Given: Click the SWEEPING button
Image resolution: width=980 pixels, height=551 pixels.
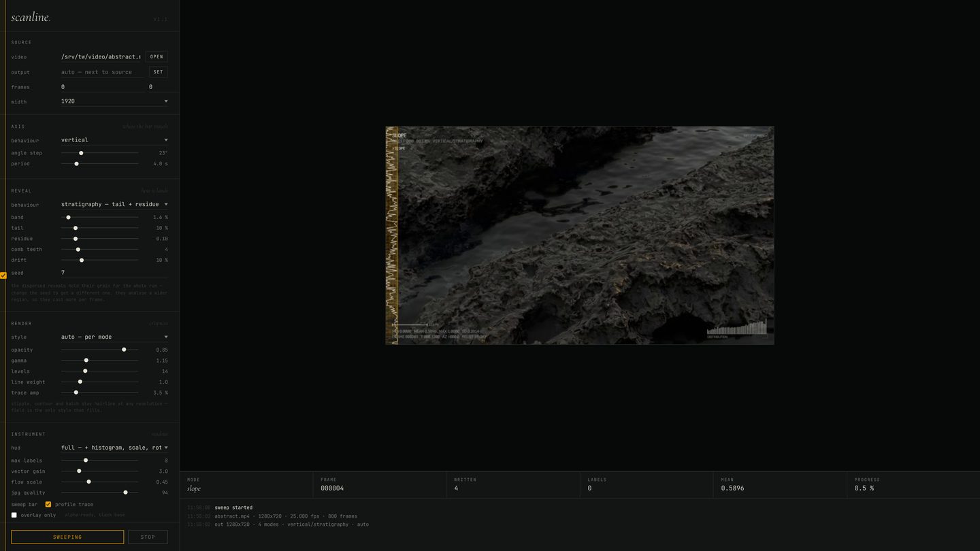Looking at the screenshot, I should click(x=67, y=537).
